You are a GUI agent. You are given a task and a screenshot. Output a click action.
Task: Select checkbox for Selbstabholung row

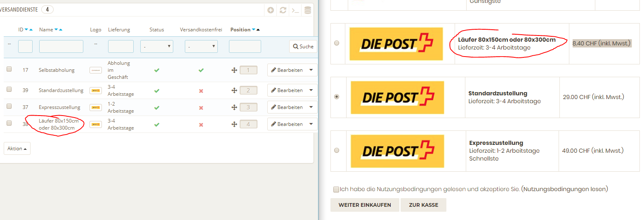[x=9, y=69]
